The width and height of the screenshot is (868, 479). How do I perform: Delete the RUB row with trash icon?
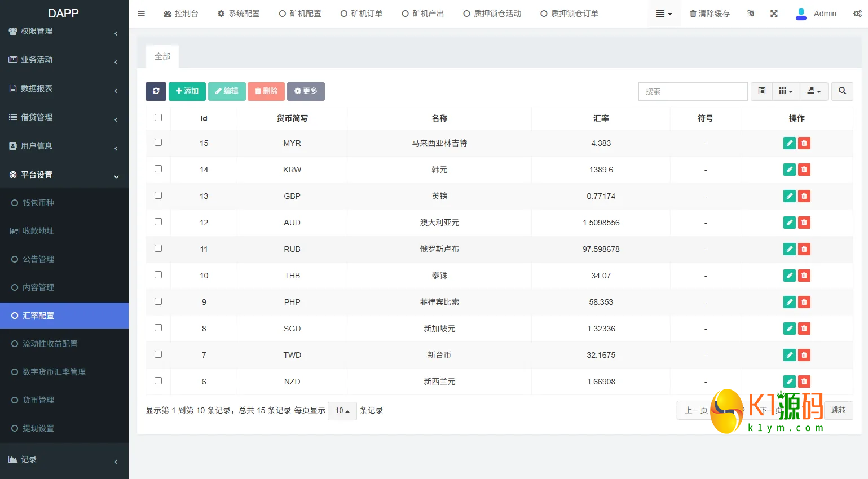804,249
